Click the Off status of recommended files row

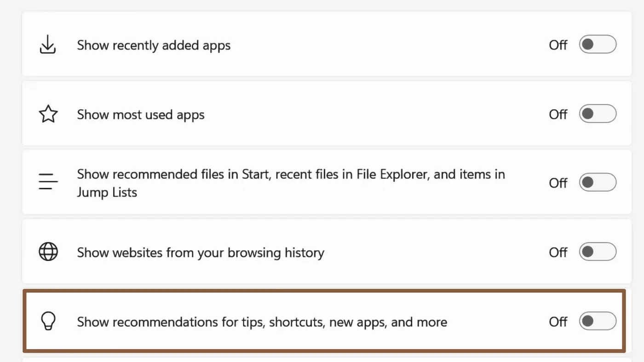558,183
